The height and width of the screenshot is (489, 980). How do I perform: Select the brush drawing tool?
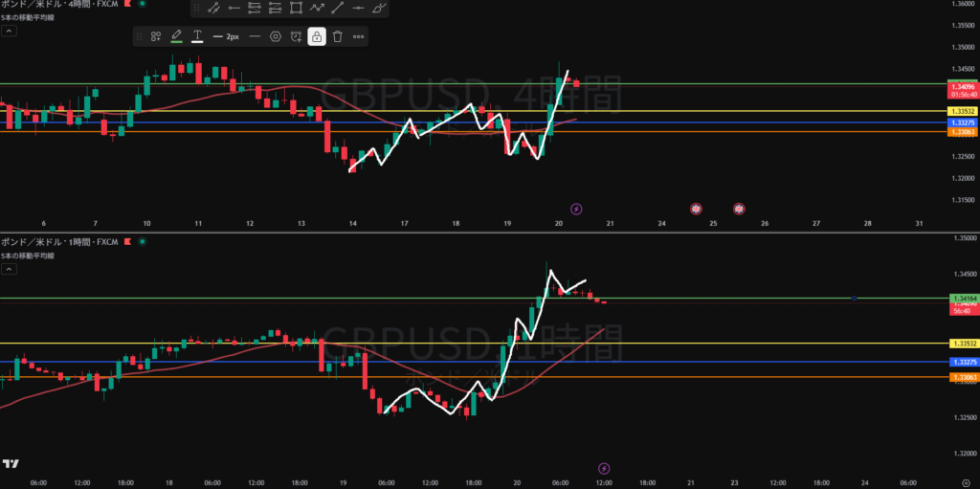[380, 9]
